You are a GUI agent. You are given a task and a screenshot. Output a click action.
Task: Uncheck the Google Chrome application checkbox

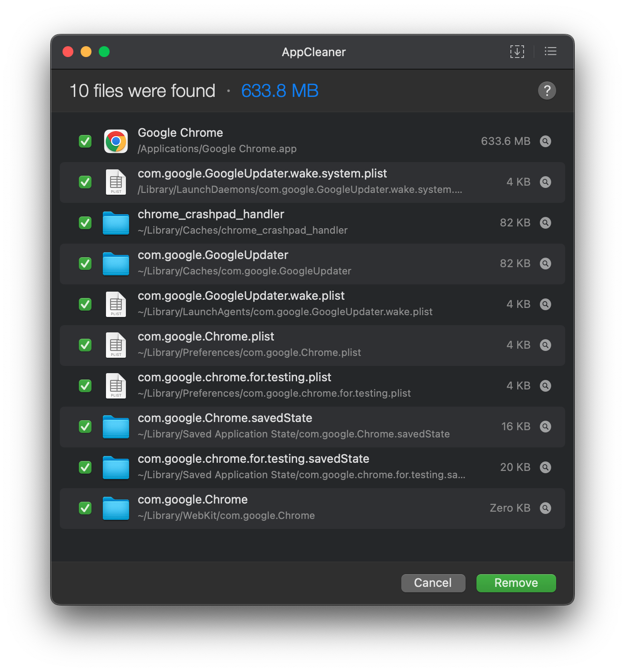pos(85,141)
